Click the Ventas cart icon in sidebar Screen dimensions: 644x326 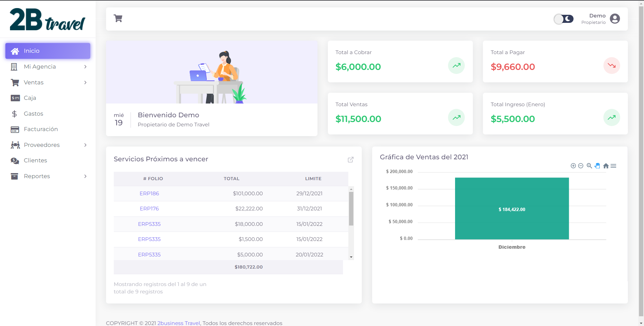[15, 82]
